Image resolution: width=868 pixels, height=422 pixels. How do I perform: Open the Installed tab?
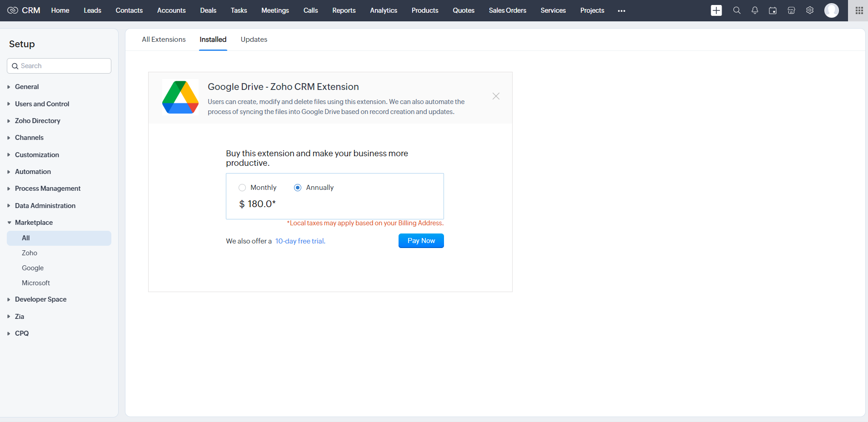point(213,40)
